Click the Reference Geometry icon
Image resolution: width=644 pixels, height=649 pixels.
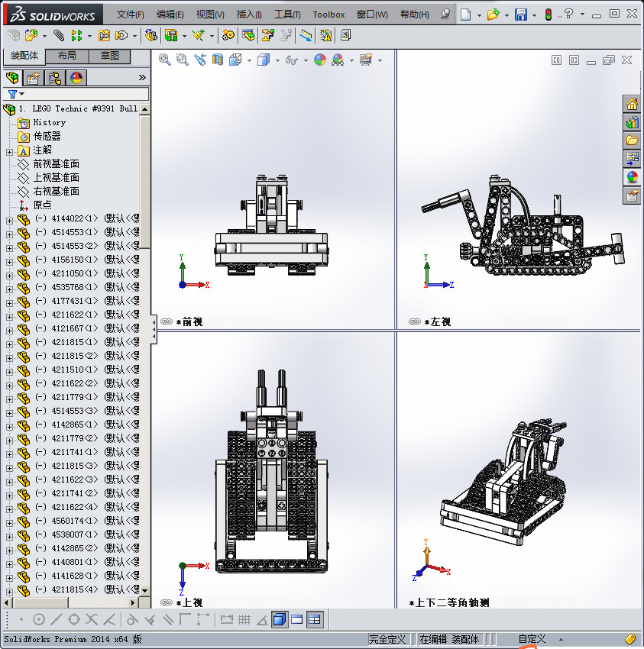click(x=199, y=36)
